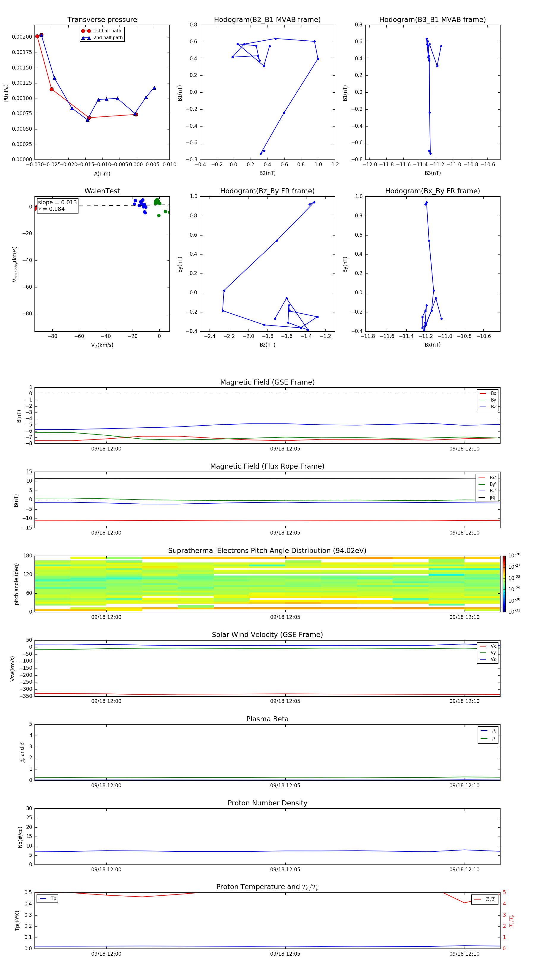Click the 'A(T·m)' x-axis label
The height and width of the screenshot is (980, 535).
(102, 173)
